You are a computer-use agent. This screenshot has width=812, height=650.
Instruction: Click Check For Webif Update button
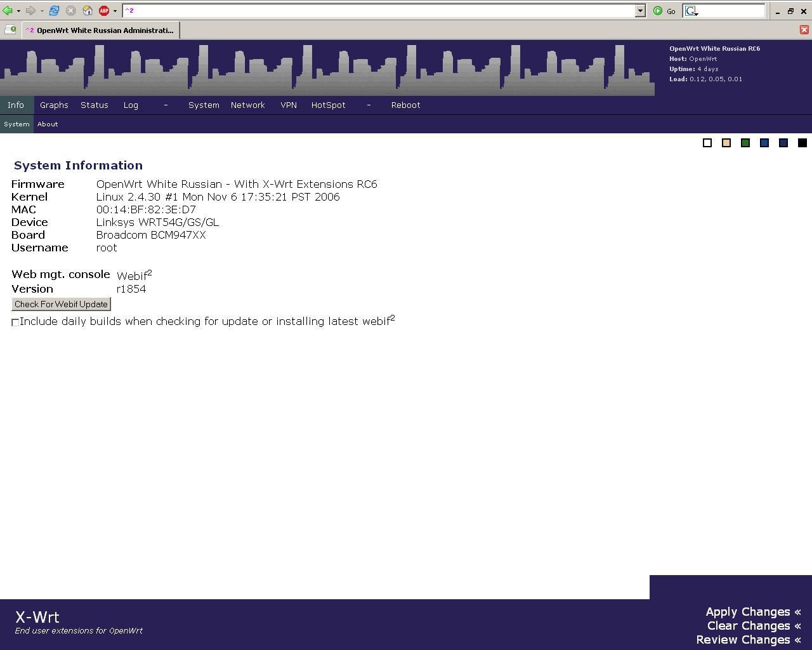(62, 304)
